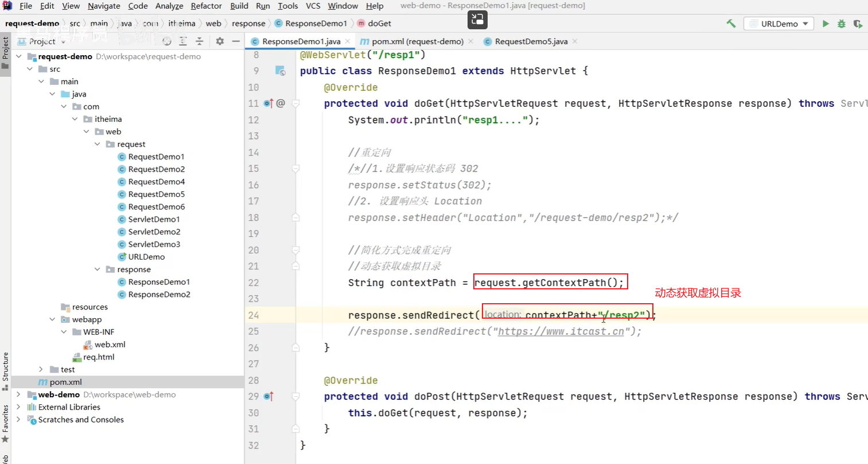Open the Project tool window stripe button
Viewport: 868px width, 464px height.
click(5, 53)
